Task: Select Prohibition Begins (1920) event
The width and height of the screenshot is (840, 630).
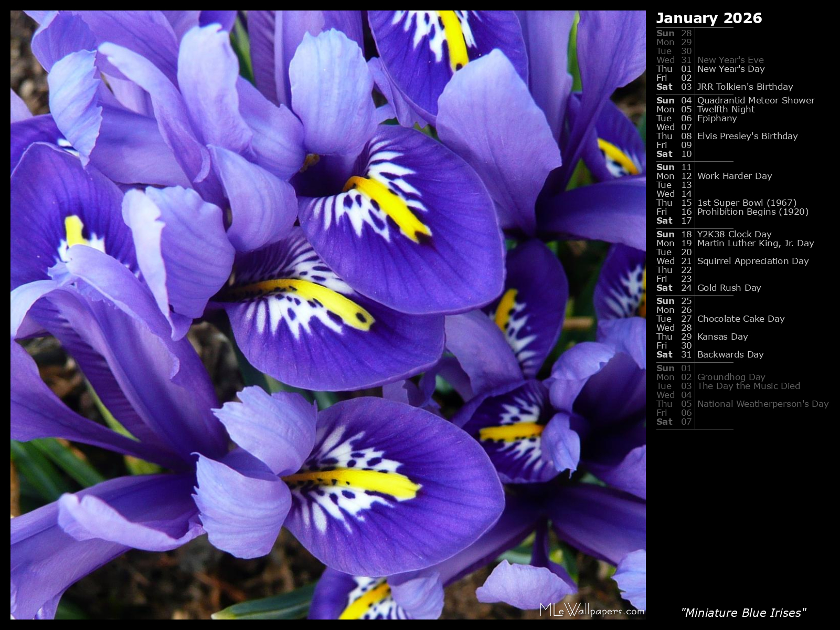Action: point(752,212)
